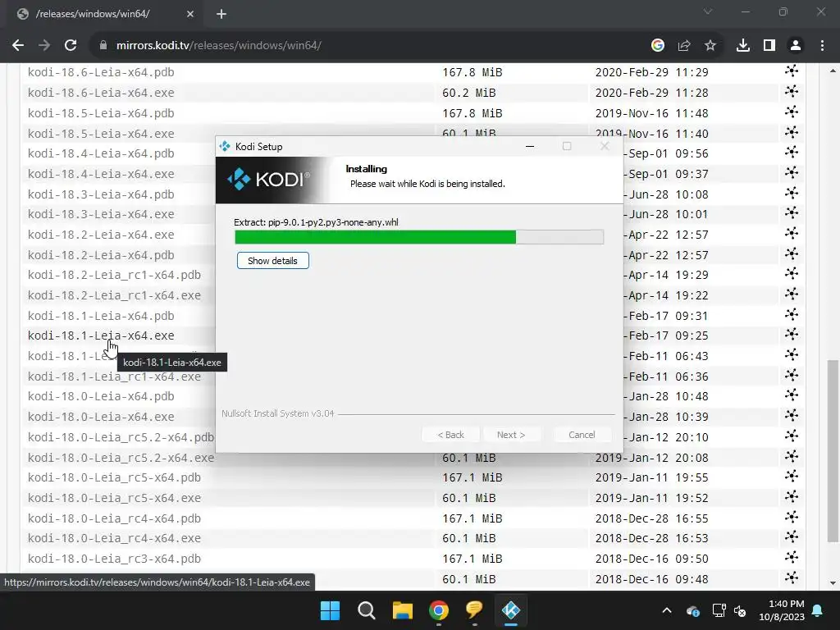Click Cancel in Kodi Setup
This screenshot has height=630, width=840.
tap(582, 435)
